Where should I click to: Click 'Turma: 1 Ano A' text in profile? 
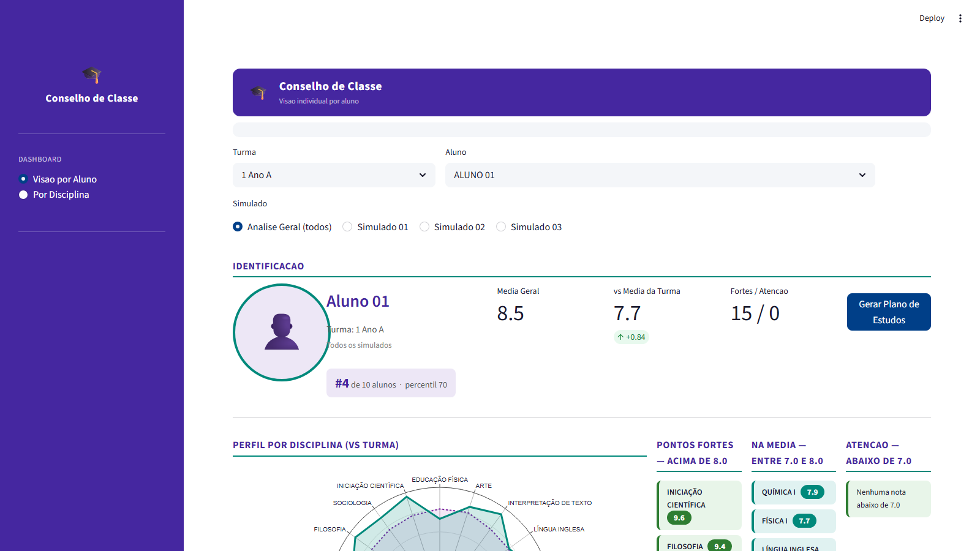point(355,329)
